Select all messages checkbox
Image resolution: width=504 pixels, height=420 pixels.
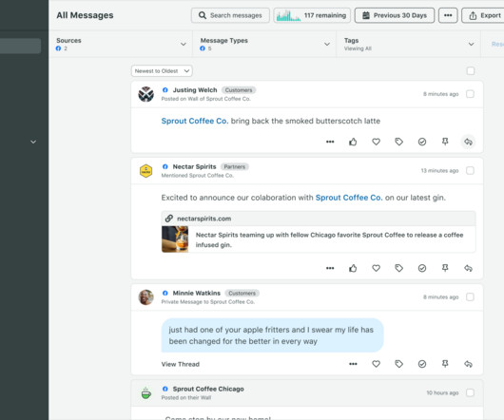[x=471, y=70]
